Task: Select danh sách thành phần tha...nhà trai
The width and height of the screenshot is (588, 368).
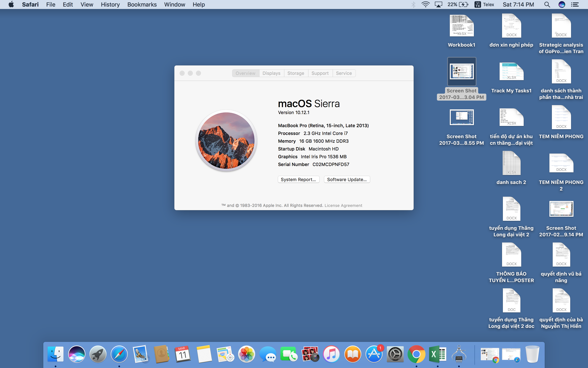Action: 561,80
